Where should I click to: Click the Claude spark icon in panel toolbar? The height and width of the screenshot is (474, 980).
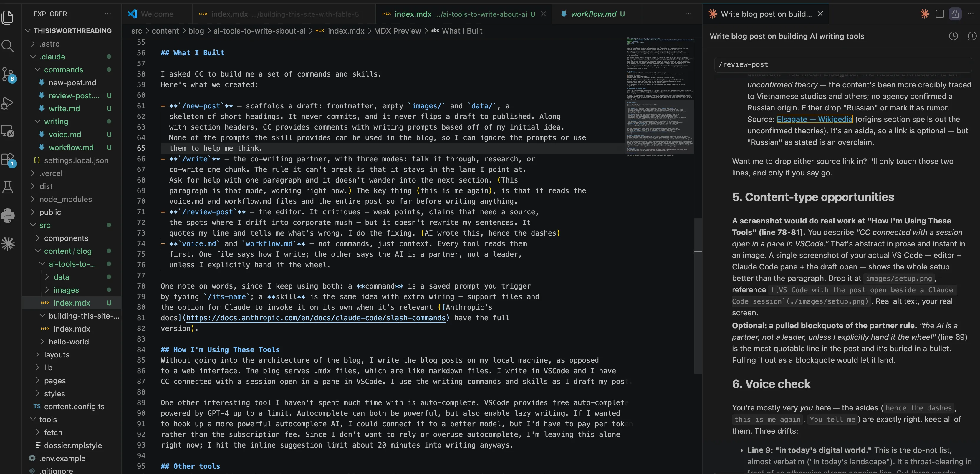pyautogui.click(x=924, y=14)
